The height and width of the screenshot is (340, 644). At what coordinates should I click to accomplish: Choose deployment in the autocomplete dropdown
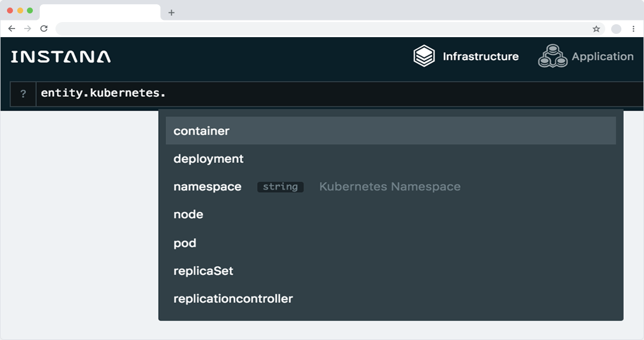point(208,159)
